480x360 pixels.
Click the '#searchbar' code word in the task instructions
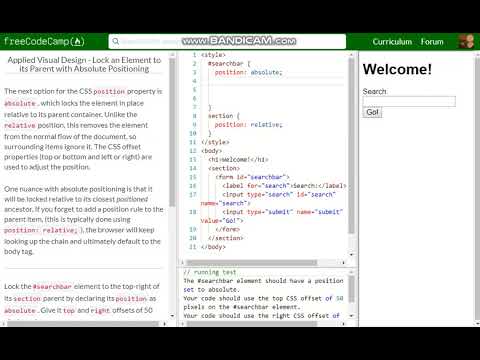pyautogui.click(x=52, y=287)
